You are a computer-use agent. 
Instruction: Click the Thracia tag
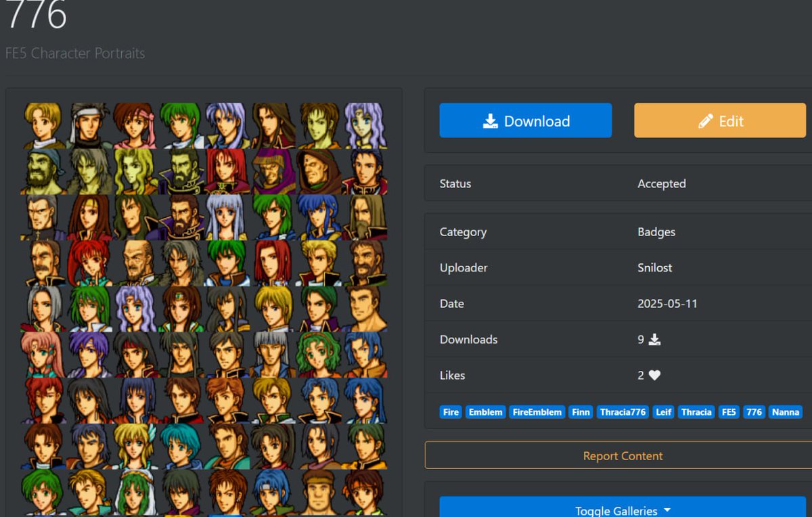[696, 411]
